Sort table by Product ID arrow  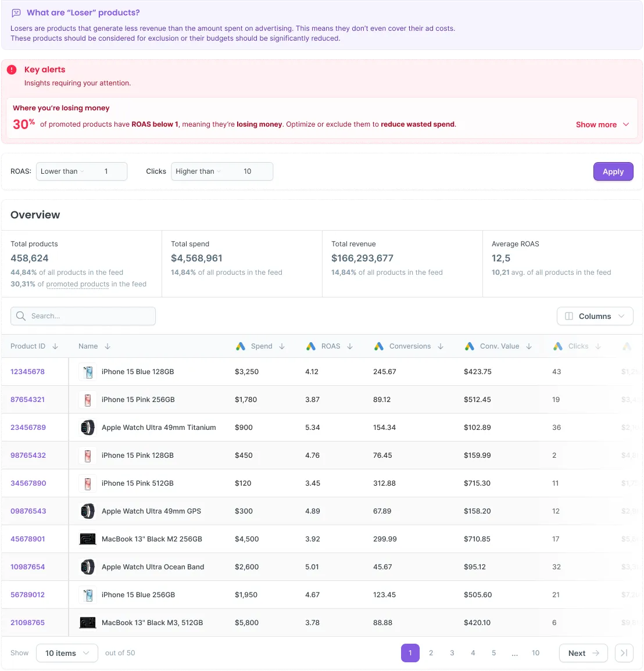point(55,346)
